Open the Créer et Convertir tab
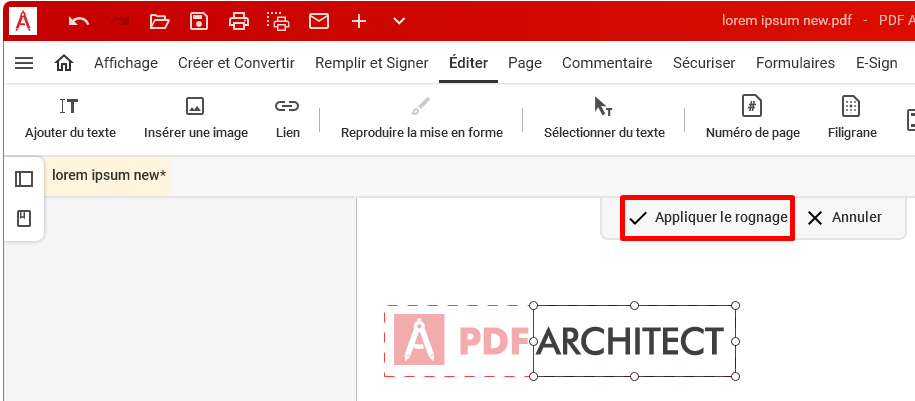This screenshot has width=915, height=401. [x=236, y=63]
